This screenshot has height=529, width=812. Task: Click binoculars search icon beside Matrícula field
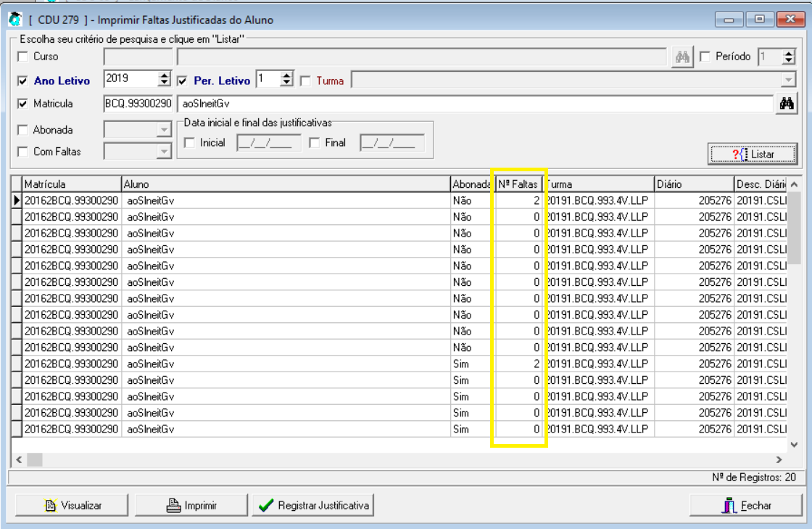(786, 104)
